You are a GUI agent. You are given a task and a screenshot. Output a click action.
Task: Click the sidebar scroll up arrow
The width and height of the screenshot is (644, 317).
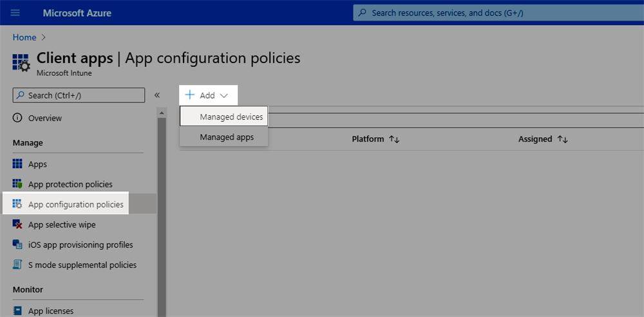[162, 113]
